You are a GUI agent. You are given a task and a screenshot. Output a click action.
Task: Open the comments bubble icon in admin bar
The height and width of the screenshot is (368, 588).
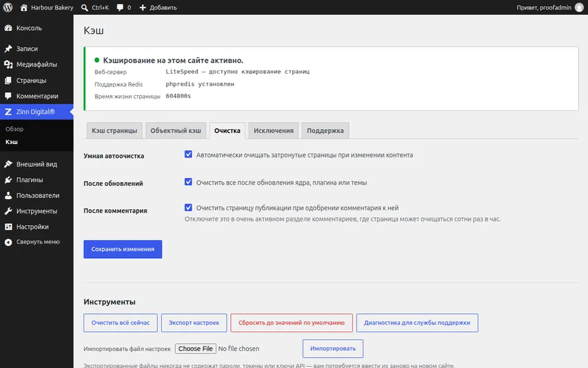click(120, 7)
